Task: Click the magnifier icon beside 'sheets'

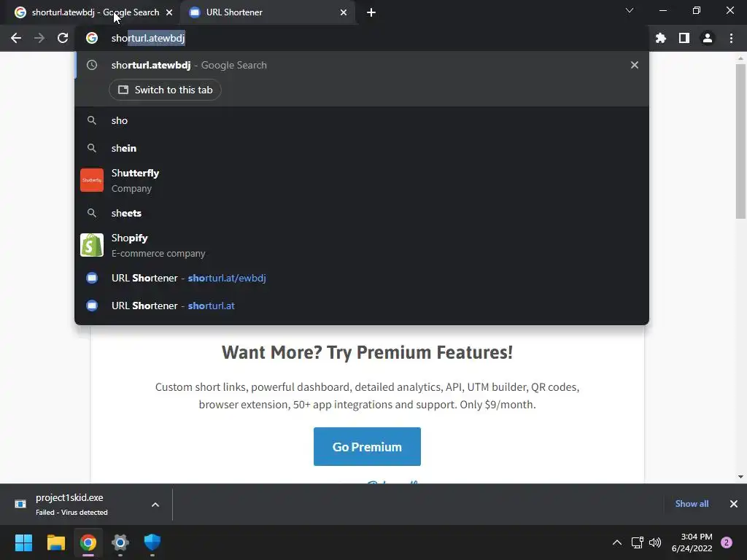Action: pos(92,213)
